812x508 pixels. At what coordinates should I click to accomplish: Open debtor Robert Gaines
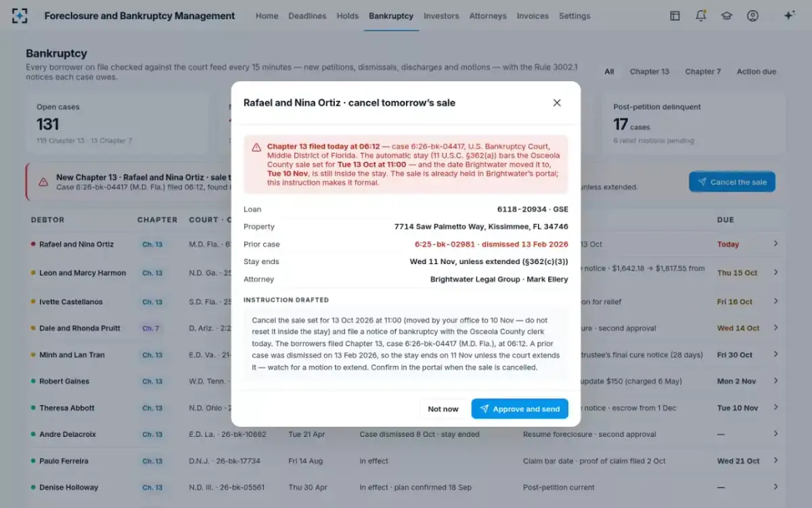click(64, 381)
